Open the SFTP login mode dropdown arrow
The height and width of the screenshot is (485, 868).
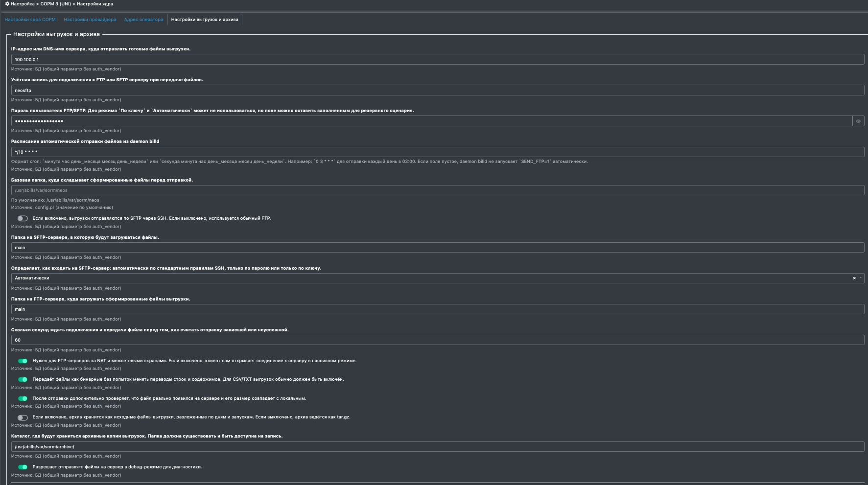click(861, 278)
